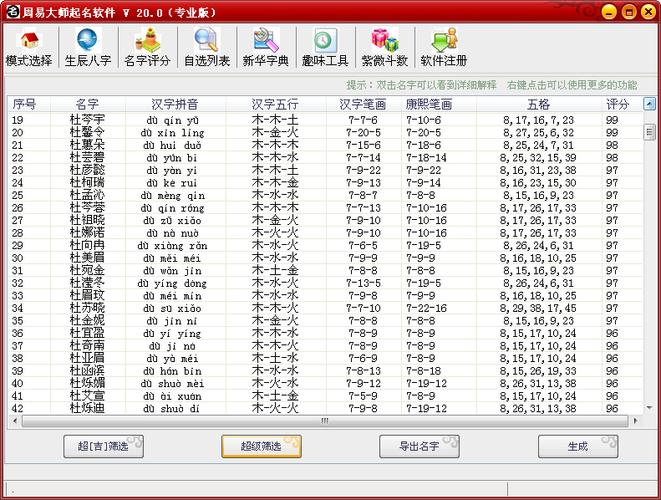Screen dimensions: 661x500
Task: Click the 超级筛选 button
Action: click(261, 446)
